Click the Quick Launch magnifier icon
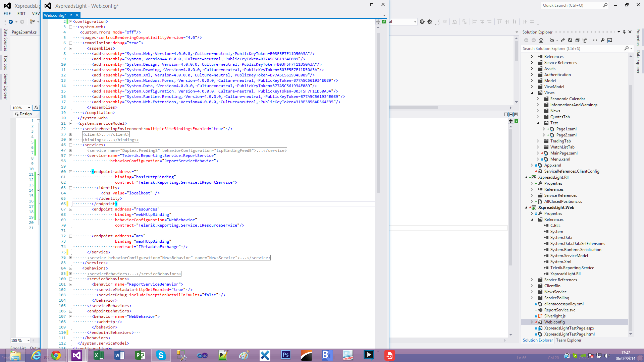This screenshot has height=362, width=644. tap(605, 5)
